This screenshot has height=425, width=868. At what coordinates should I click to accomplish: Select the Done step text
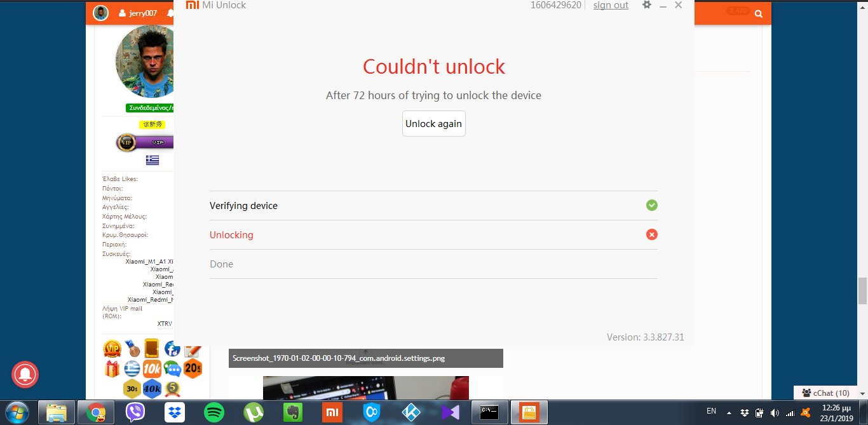coord(221,264)
